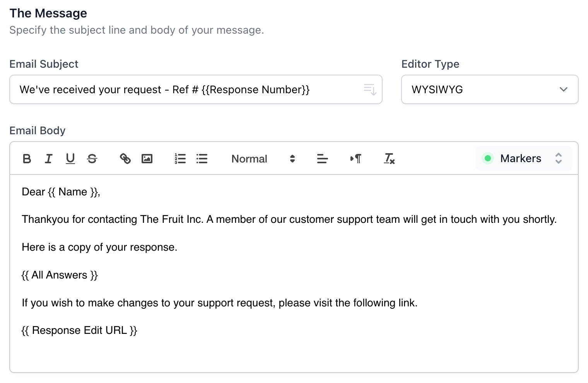Insert a hyperlink using the link icon
The image size is (588, 383).
pos(125,159)
